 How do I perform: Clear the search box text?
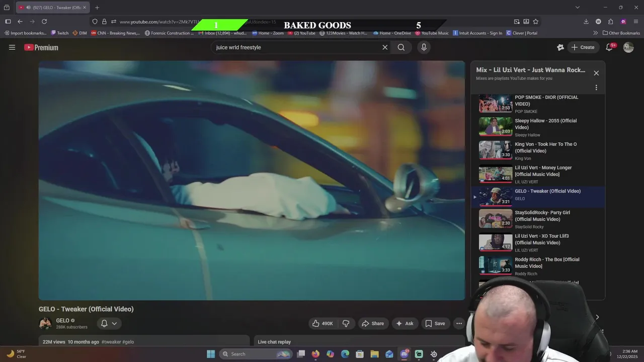385,47
